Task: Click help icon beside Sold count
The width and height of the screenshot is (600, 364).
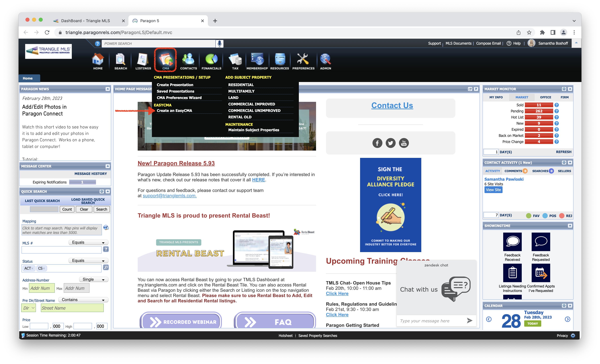Action: (x=557, y=105)
